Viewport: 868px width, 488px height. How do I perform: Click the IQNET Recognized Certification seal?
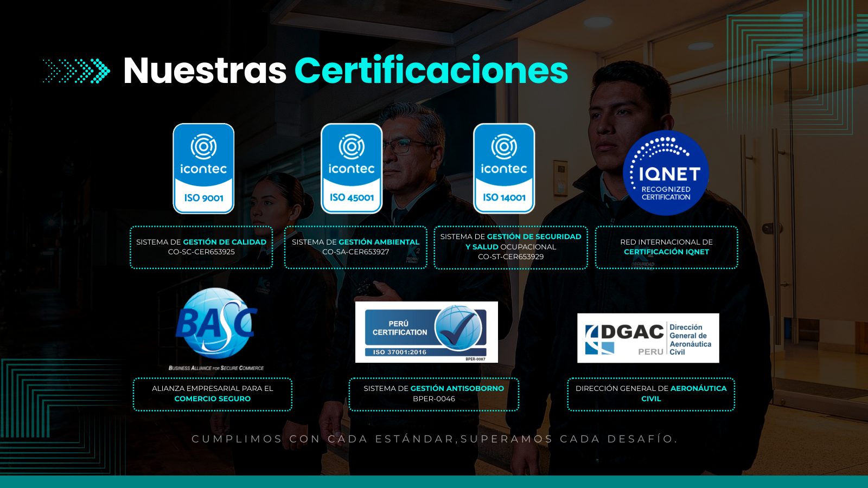(x=666, y=173)
